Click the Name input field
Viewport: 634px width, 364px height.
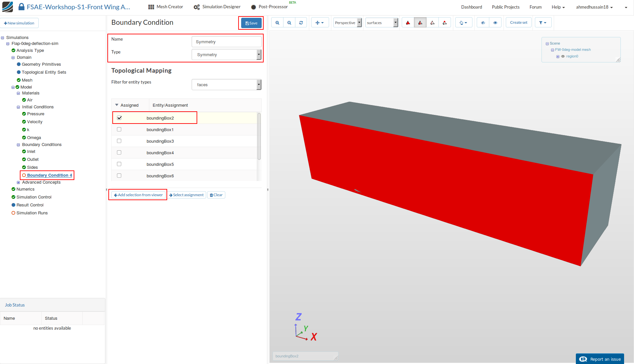click(x=226, y=42)
